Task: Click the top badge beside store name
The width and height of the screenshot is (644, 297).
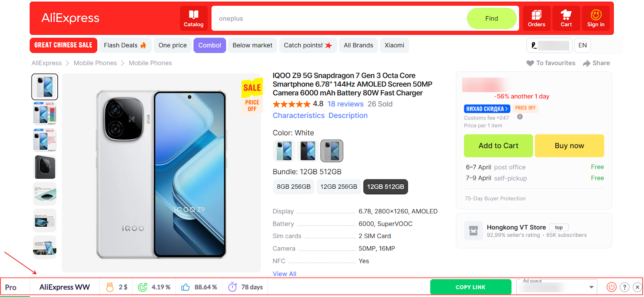Action: [x=559, y=227]
